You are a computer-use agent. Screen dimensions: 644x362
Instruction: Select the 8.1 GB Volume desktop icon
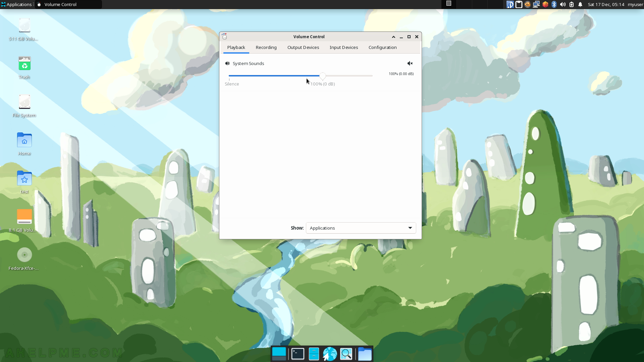24,221
